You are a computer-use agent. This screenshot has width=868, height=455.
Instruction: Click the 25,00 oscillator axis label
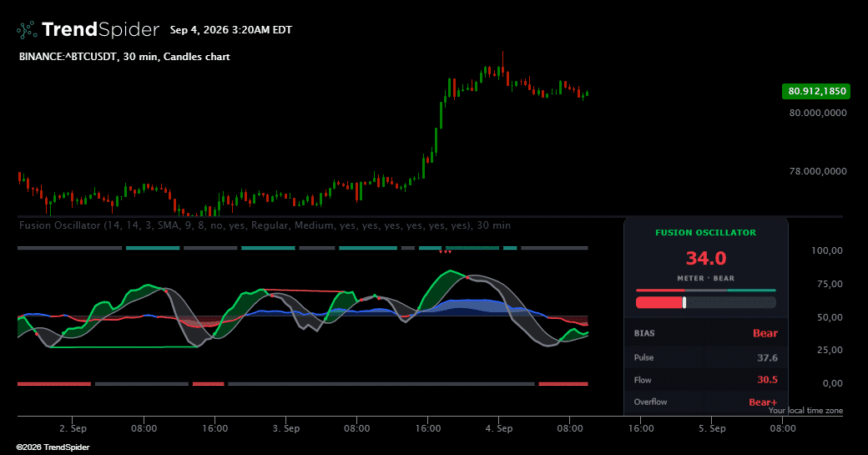830,350
